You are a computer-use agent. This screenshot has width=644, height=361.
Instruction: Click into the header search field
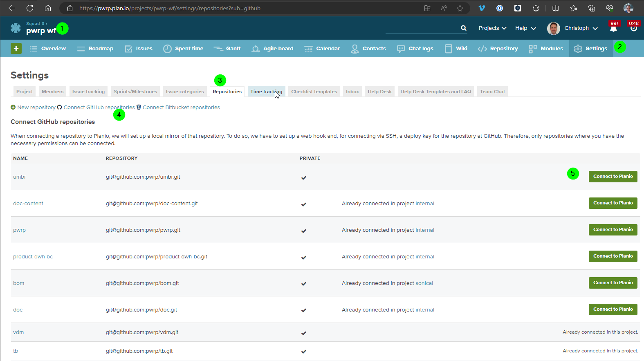(x=422, y=28)
